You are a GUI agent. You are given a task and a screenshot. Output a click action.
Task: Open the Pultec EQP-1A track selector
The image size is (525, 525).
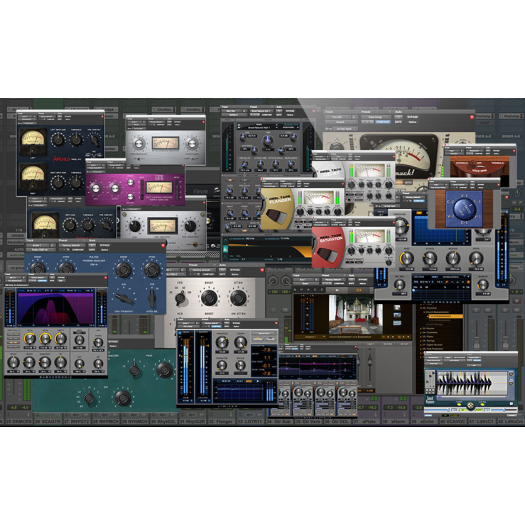[39, 245]
